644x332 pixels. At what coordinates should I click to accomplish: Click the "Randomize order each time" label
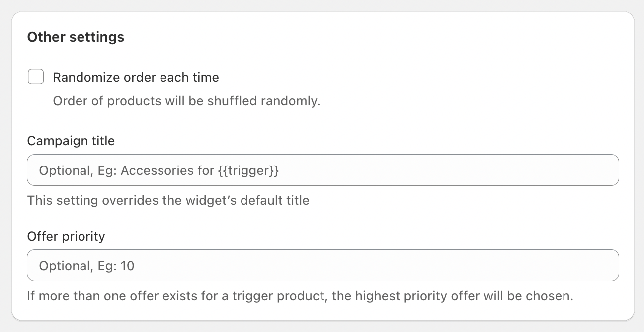pyautogui.click(x=136, y=77)
